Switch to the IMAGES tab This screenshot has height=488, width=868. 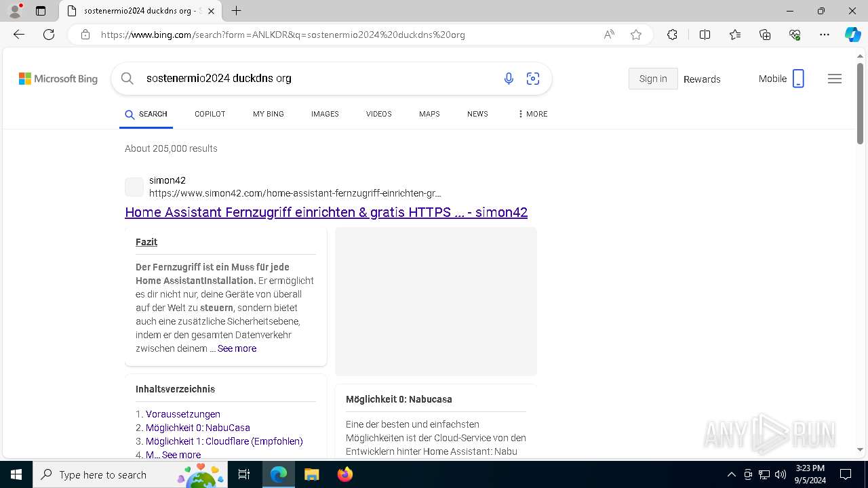(325, 114)
